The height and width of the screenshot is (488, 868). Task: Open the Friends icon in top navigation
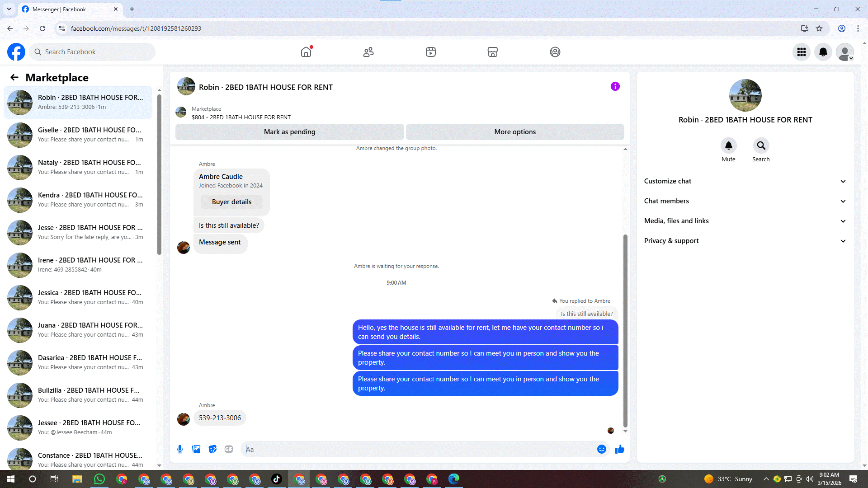(x=368, y=52)
